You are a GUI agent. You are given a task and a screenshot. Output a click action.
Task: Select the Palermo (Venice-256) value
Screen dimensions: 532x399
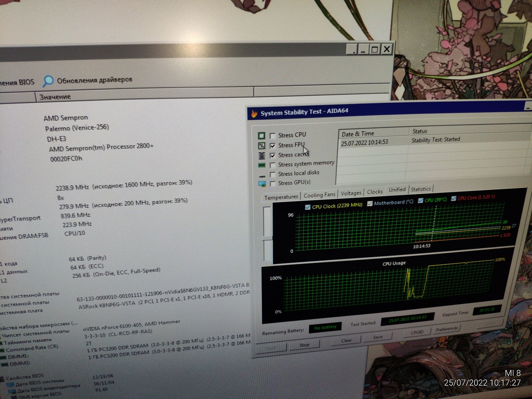[x=77, y=128]
